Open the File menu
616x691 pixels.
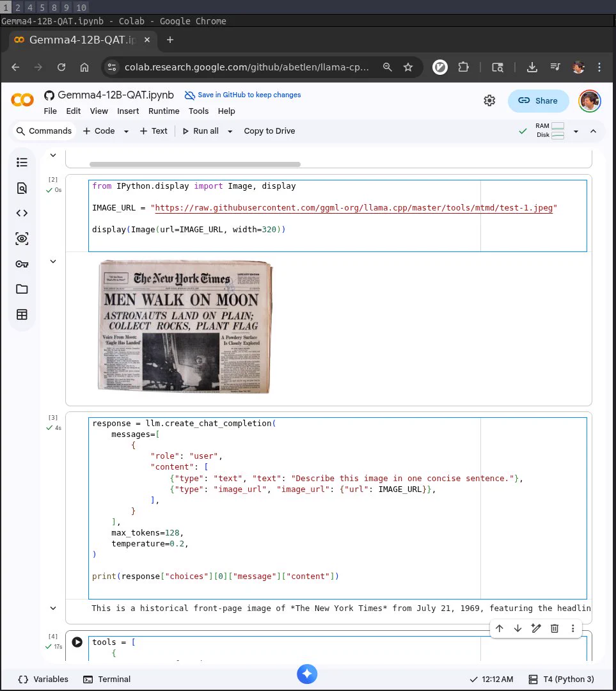(51, 111)
